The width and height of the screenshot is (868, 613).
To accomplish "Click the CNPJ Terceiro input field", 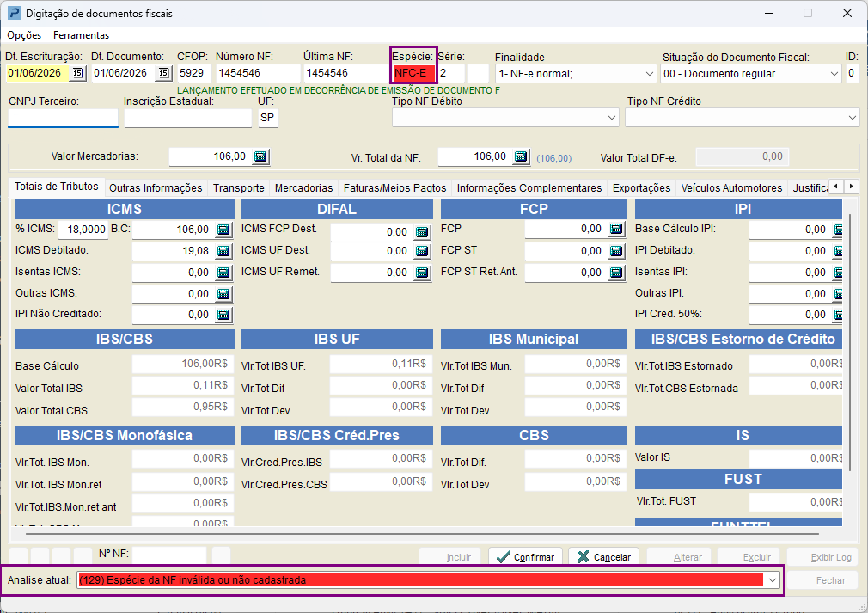I will (x=63, y=118).
